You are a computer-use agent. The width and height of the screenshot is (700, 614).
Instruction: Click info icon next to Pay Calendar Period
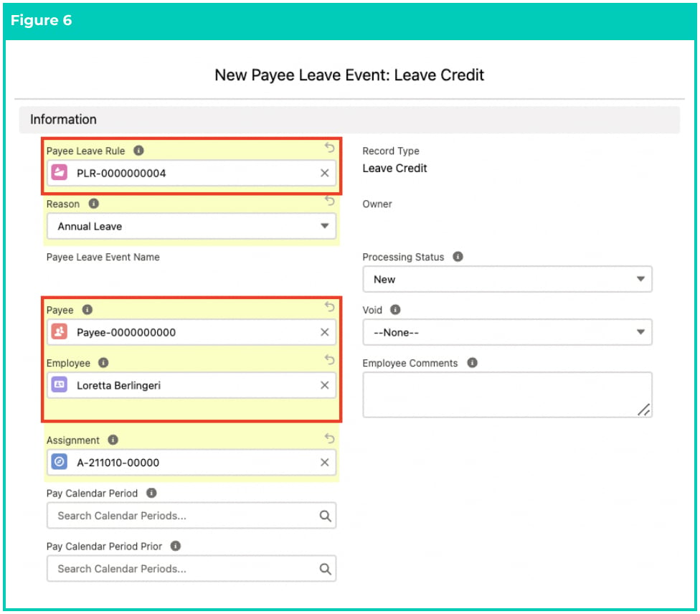click(152, 493)
